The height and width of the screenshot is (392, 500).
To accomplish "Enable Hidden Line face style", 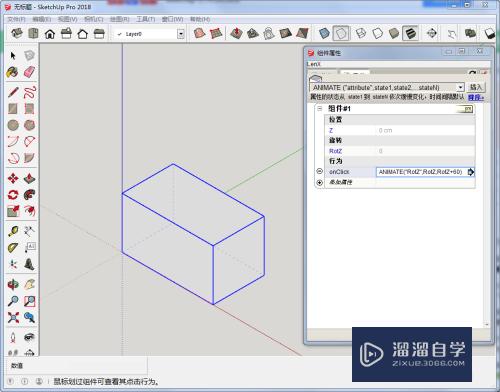I will coord(377,33).
